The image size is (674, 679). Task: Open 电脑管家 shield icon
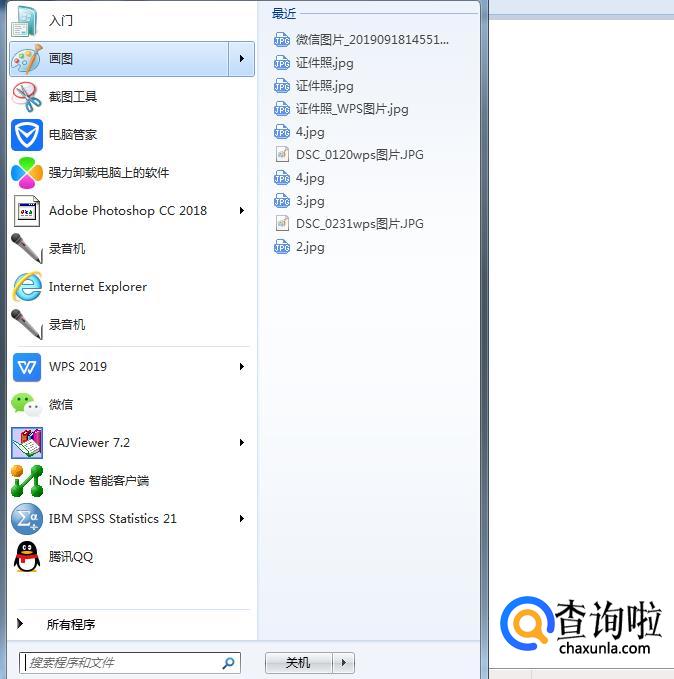click(x=27, y=135)
